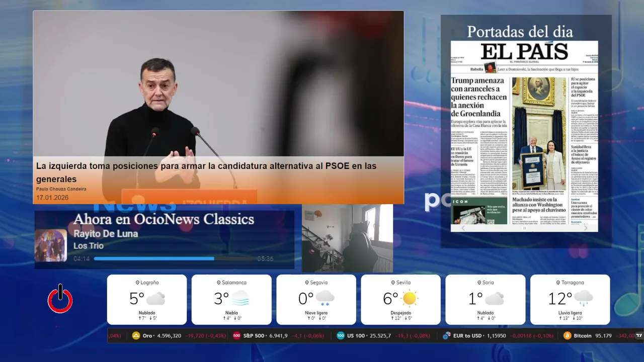Click the Salamanca location label
The height and width of the screenshot is (362, 644).
231,283
